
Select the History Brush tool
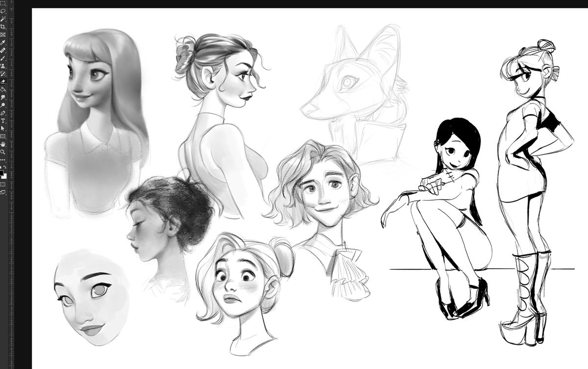(x=3, y=73)
